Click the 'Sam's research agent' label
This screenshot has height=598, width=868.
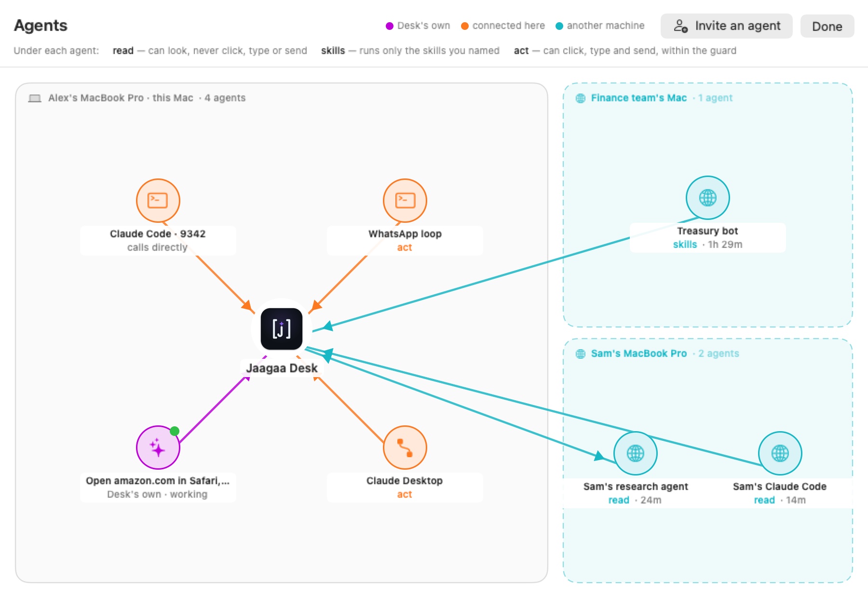636,487
